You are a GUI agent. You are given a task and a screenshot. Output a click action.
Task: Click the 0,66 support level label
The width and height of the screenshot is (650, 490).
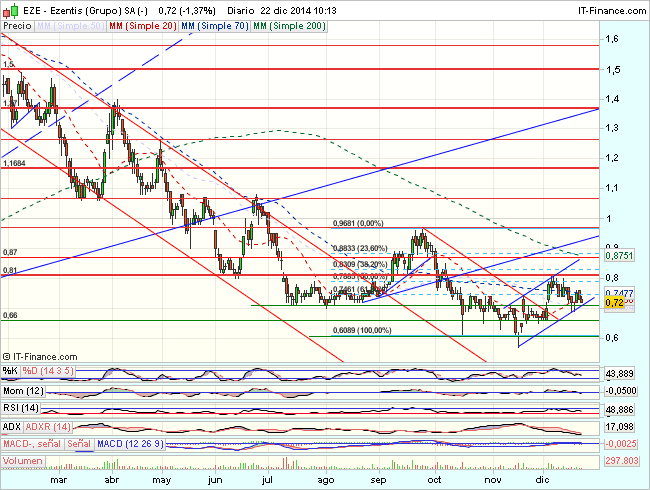coord(10,315)
